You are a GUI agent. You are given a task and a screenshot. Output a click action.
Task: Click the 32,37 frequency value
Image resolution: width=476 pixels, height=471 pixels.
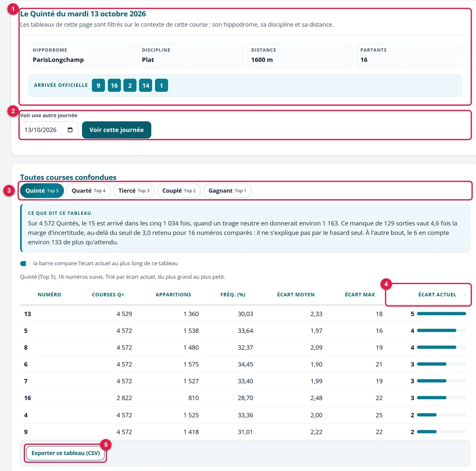point(245,348)
